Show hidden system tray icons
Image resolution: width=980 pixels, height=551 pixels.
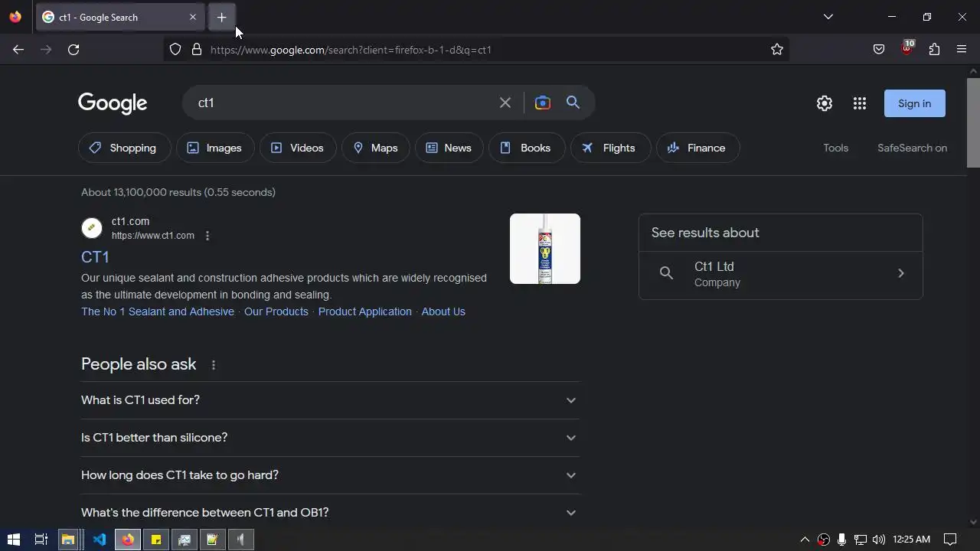[x=805, y=540]
